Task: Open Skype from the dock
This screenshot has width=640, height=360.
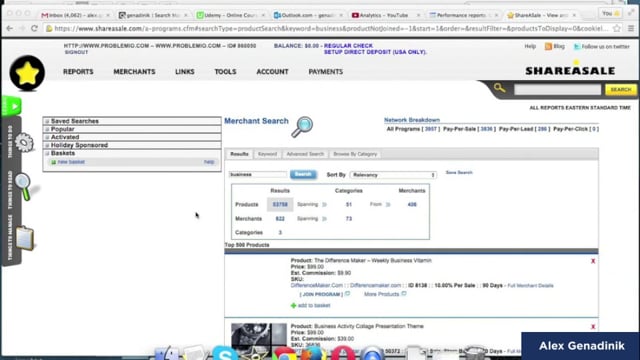Action: (224, 353)
